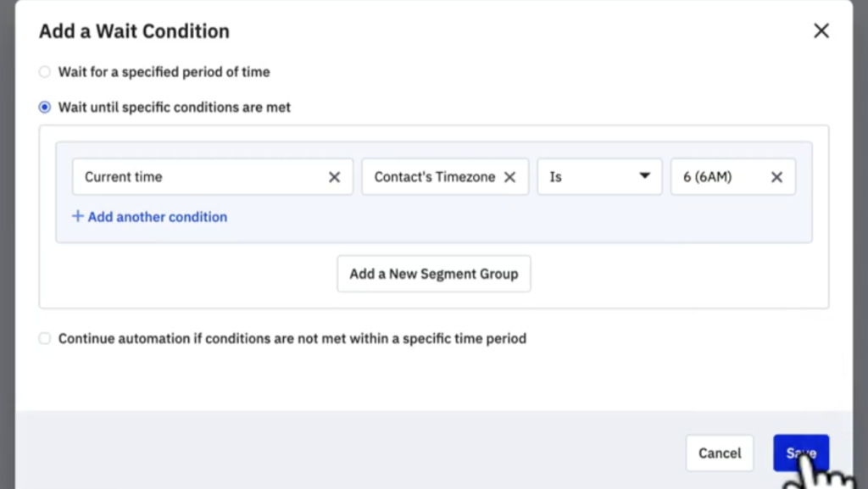Click the Wait for a specified period label text

tap(164, 72)
